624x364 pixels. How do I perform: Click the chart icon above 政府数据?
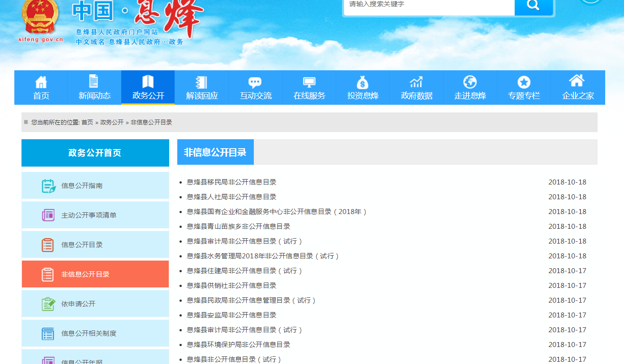416,82
